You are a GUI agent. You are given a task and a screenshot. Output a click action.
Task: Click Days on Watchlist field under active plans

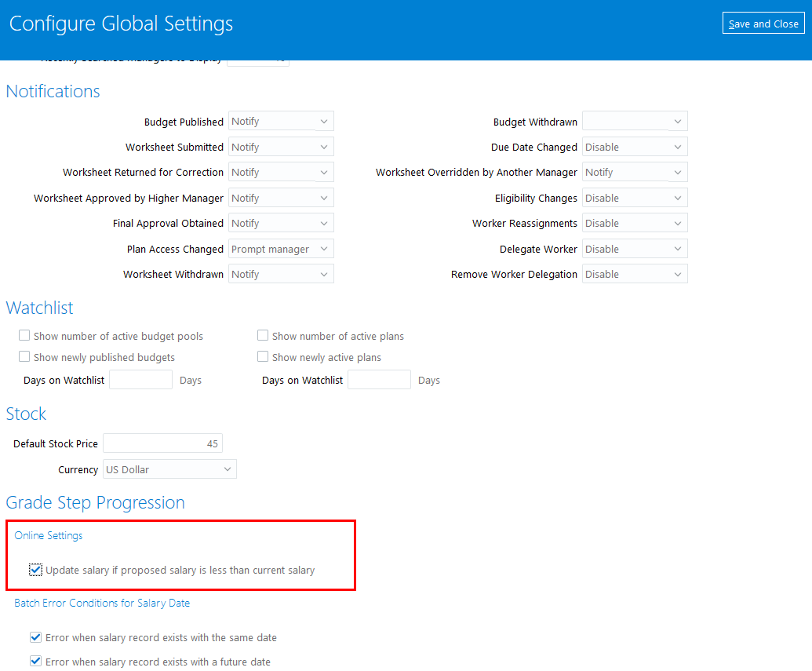[x=379, y=380]
